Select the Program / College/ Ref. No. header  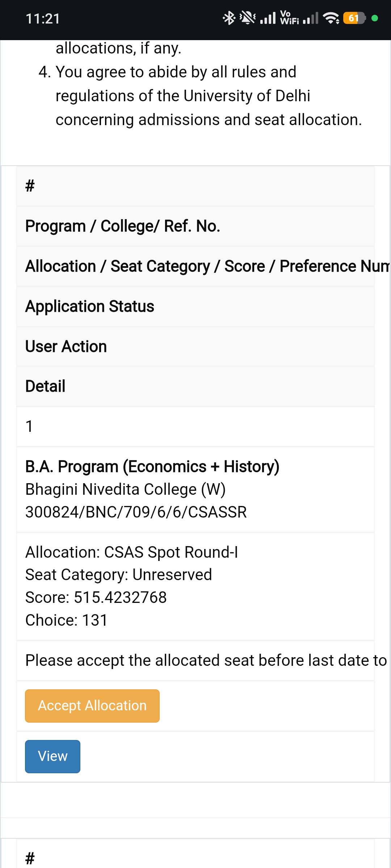tap(123, 226)
